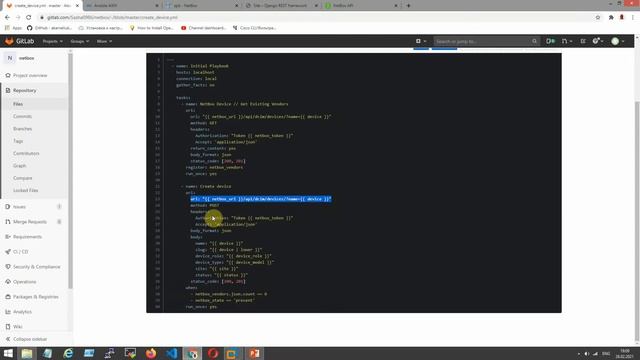This screenshot has height=360, width=640.
Task: Select Locked Files in repository submenu
Action: coord(25,190)
